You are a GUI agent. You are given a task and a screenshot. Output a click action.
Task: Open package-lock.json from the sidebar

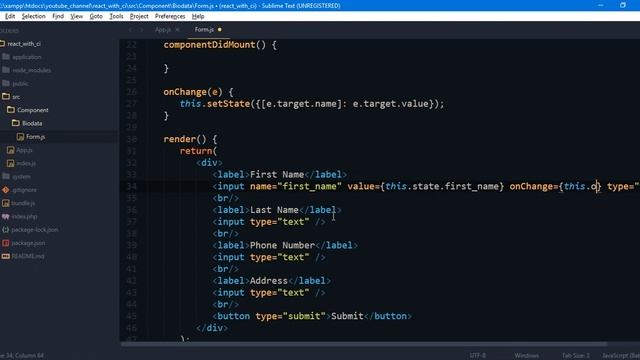coord(35,230)
